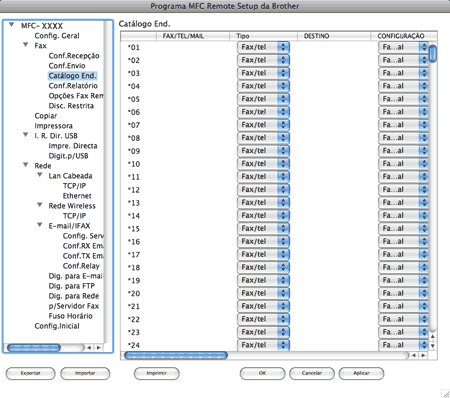
Task: Collapse the Fax tree branch
Action: click(26, 45)
